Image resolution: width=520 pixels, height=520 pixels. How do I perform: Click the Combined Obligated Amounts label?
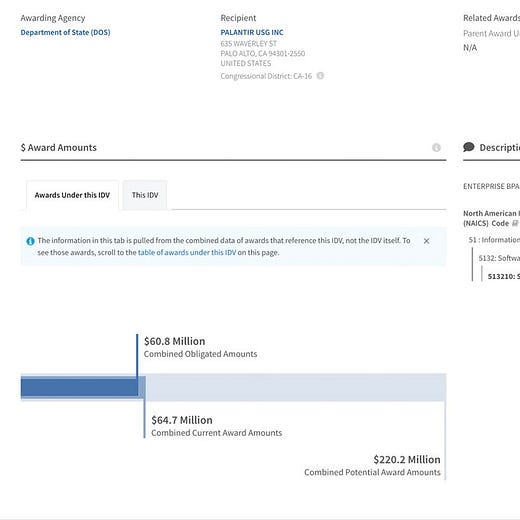(200, 354)
